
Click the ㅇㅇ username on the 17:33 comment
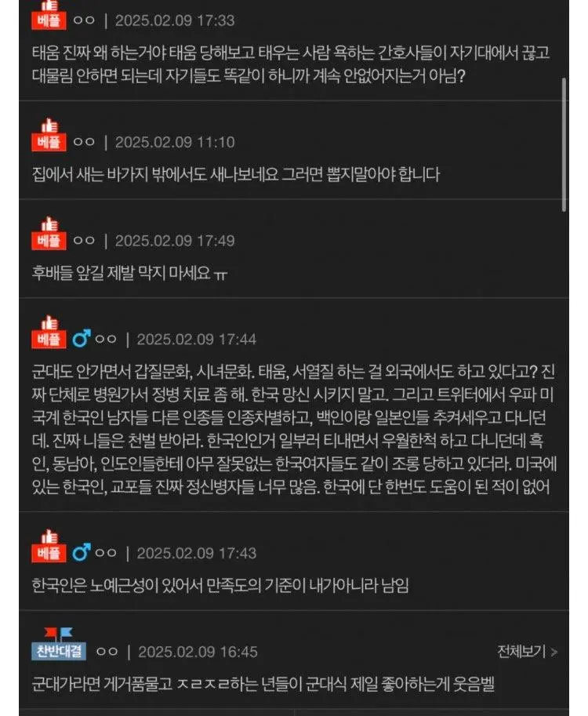click(84, 20)
